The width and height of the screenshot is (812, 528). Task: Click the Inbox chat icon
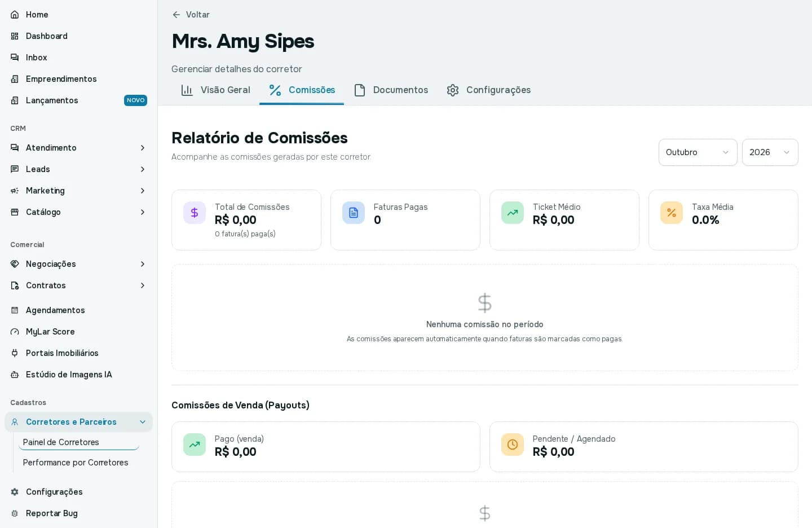coord(15,58)
